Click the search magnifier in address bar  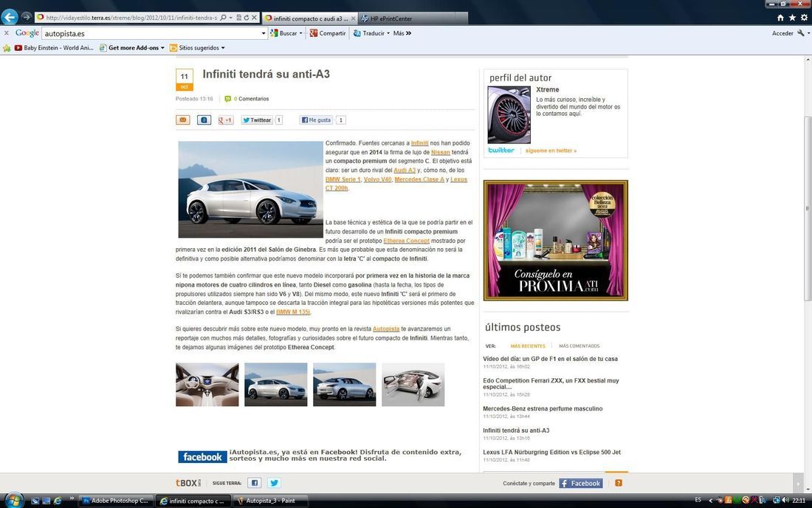(x=223, y=18)
